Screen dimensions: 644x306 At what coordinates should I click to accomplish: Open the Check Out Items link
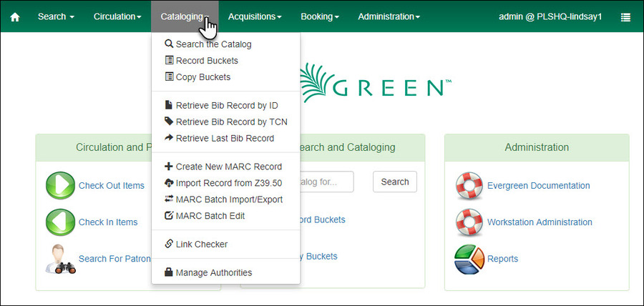[x=112, y=186]
